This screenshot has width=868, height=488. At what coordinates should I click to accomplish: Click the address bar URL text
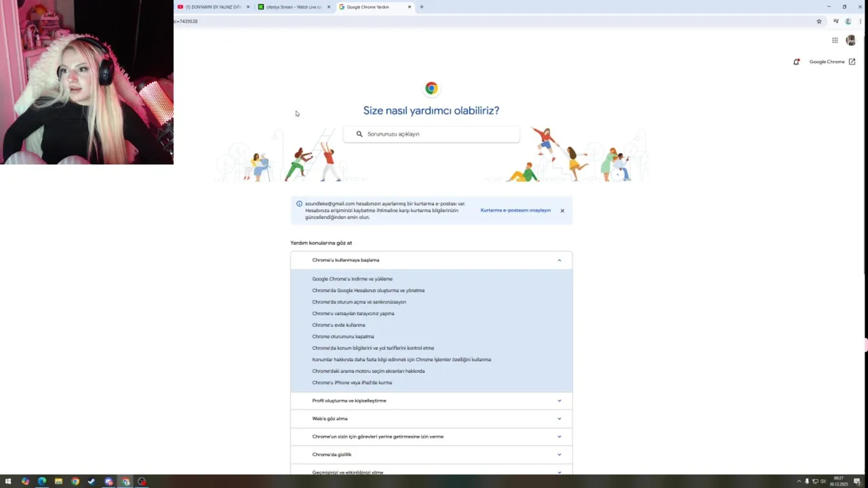(186, 21)
